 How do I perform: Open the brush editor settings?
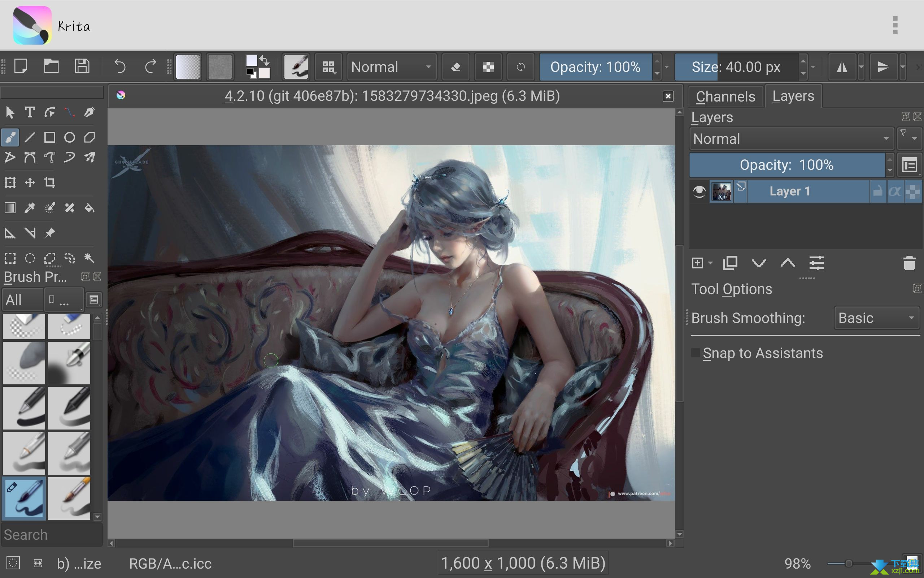pyautogui.click(x=296, y=67)
